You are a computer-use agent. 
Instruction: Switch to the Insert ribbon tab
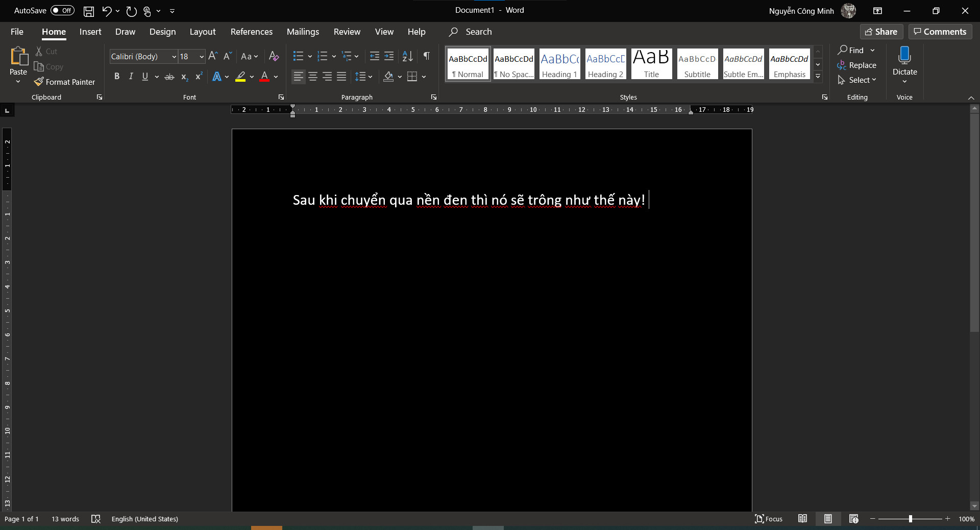point(90,32)
